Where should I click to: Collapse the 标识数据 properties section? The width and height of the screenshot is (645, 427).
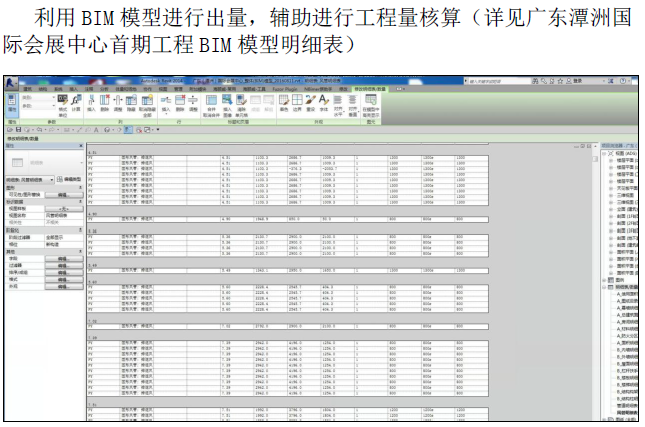coord(80,202)
